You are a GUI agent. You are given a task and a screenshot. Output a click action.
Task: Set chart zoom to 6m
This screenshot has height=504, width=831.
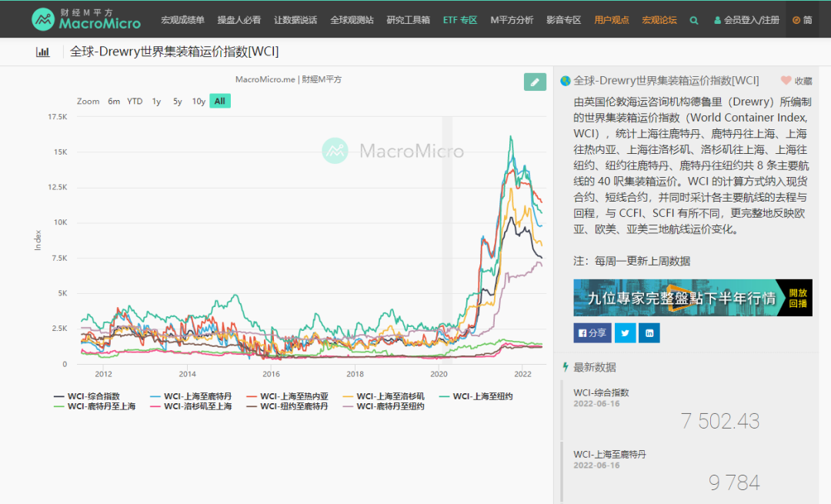click(114, 101)
